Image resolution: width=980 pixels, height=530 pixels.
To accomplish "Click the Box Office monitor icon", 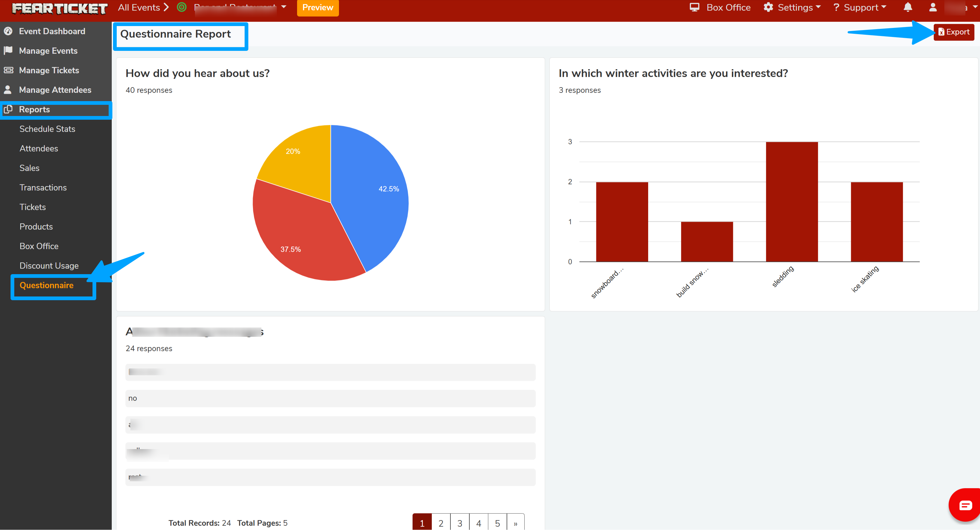I will [x=694, y=7].
